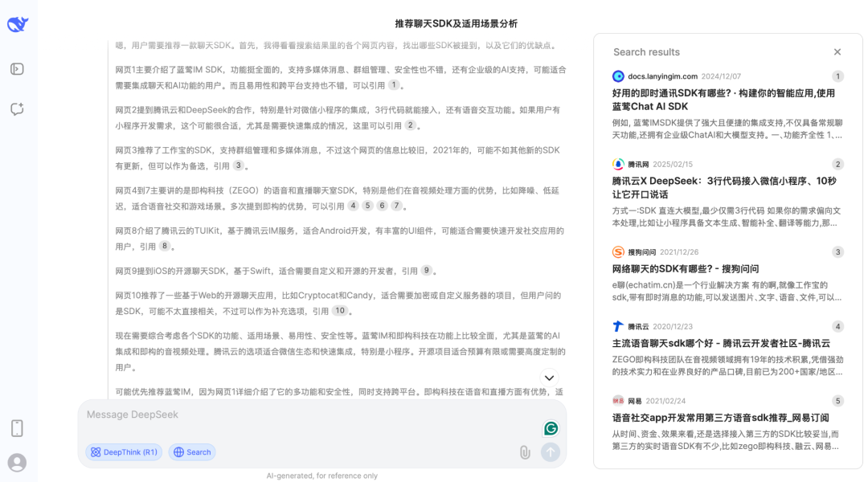Click the DeepSeek whale logo
The width and height of the screenshot is (868, 482).
(x=18, y=24)
